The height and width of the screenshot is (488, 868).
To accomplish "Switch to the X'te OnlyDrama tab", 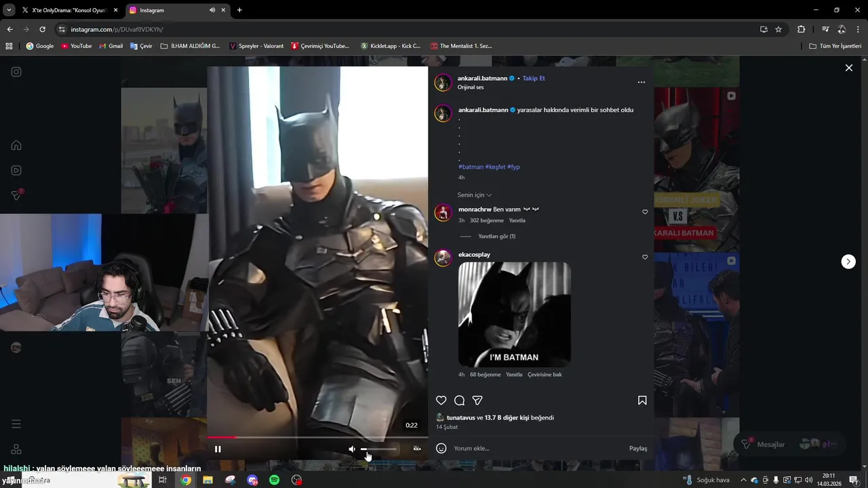I will coord(69,10).
